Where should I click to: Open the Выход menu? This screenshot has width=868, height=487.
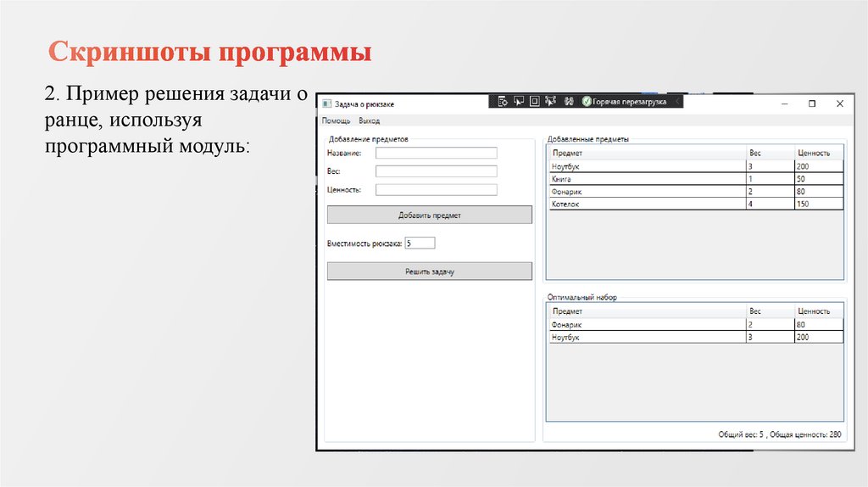point(370,120)
